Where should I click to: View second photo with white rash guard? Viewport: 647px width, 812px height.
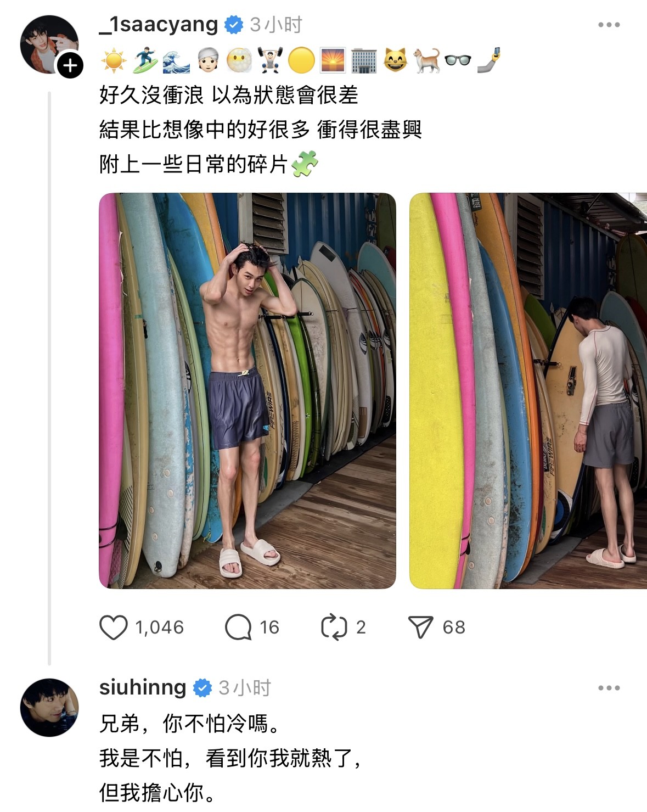tap(528, 390)
